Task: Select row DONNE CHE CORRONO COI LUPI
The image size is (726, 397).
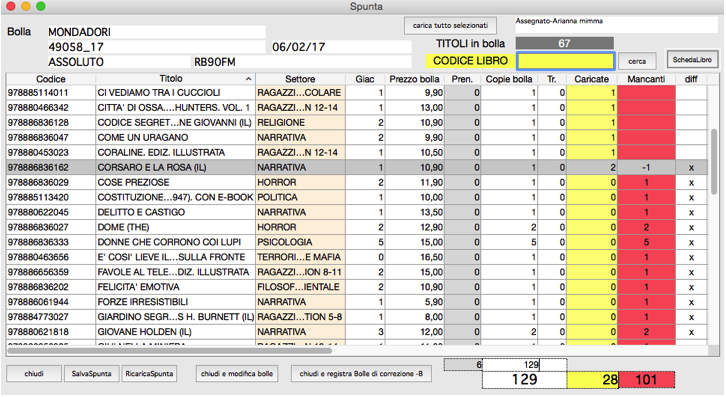Action: [357, 242]
